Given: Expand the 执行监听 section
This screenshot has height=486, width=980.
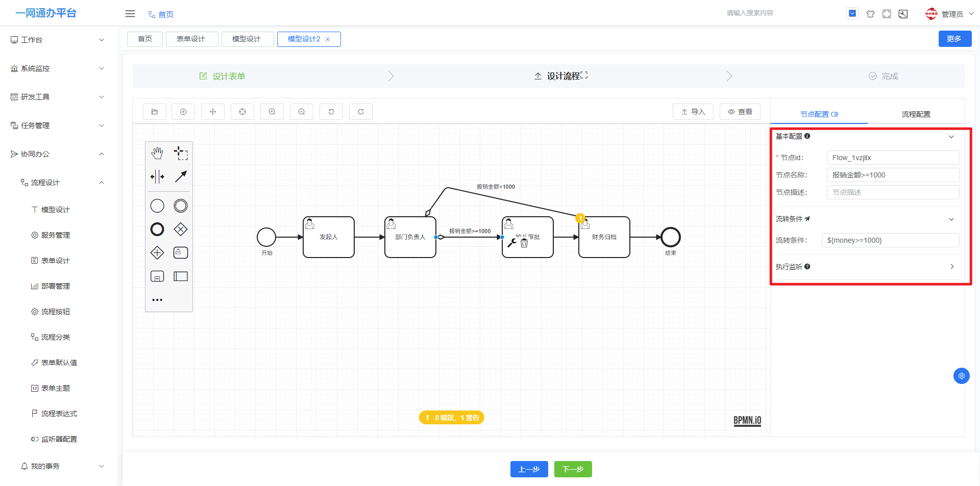Looking at the screenshot, I should click(952, 267).
